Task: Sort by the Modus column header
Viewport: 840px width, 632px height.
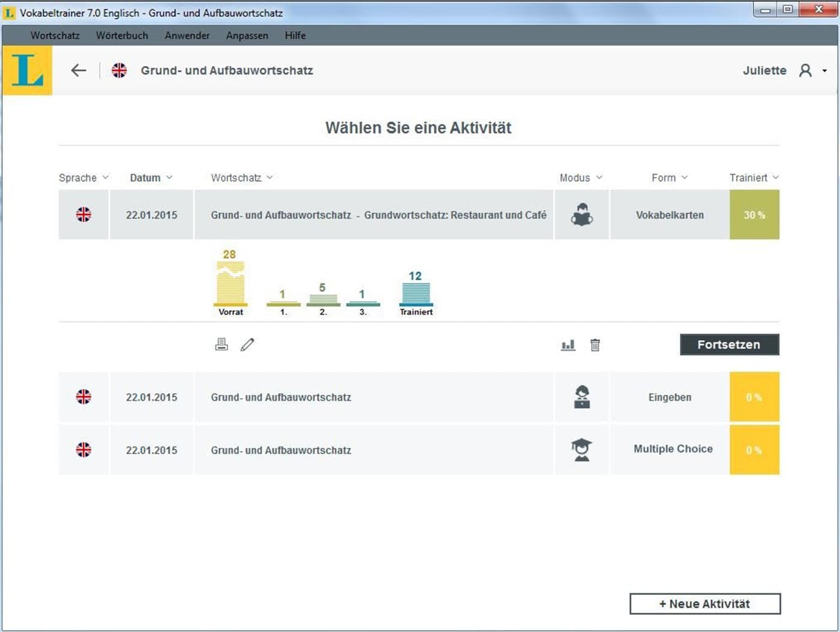Action: click(581, 178)
